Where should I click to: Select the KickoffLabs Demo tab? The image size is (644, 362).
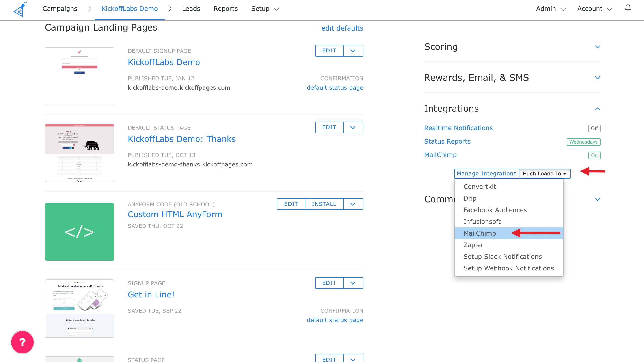(x=130, y=9)
